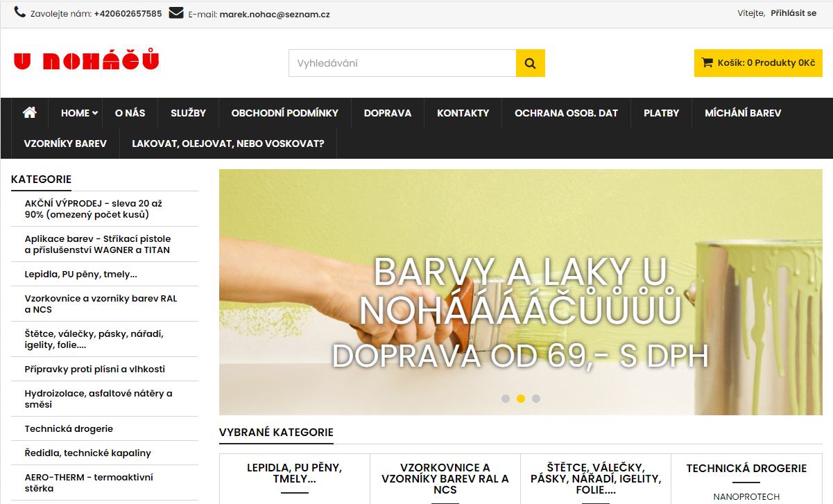Image resolution: width=833 pixels, height=504 pixels.
Task: Click the phone icon in top bar
Action: (19, 13)
